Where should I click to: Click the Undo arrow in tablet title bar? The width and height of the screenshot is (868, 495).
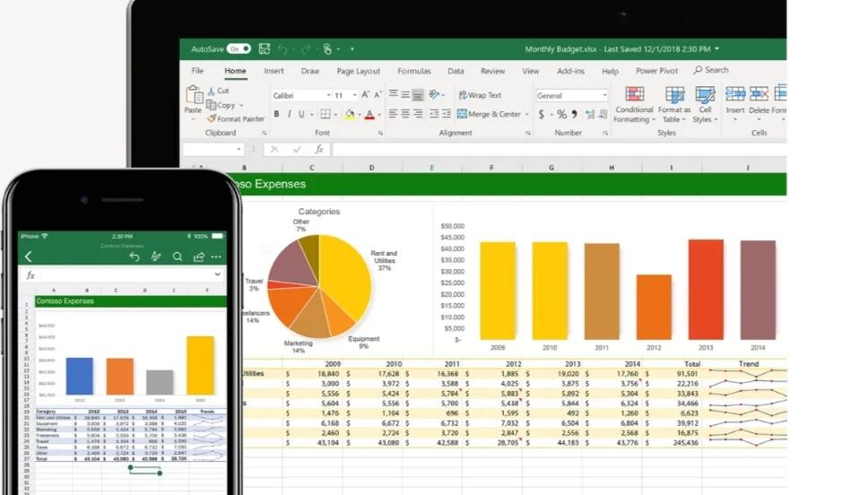(282, 49)
